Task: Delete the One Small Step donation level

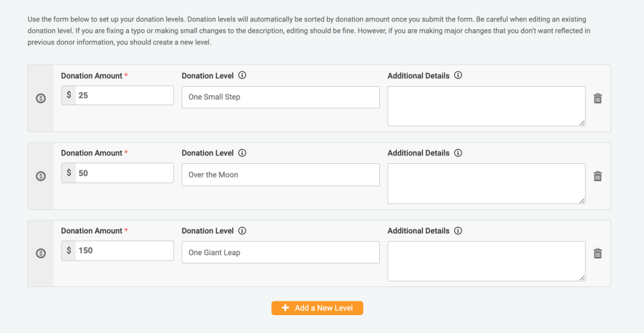Action: pyautogui.click(x=597, y=98)
